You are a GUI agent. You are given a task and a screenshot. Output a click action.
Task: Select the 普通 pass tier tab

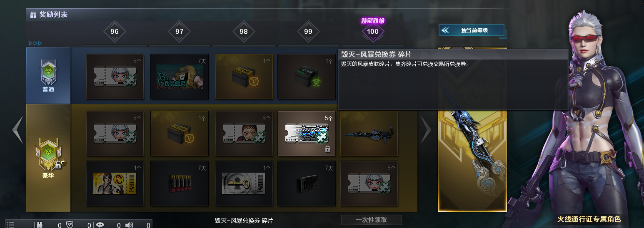pyautogui.click(x=48, y=76)
